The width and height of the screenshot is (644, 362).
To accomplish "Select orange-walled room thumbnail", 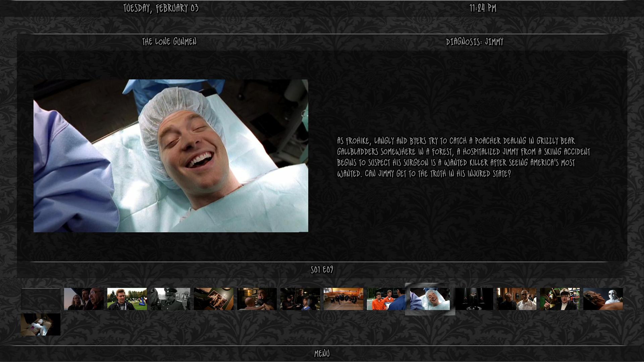I will click(343, 299).
